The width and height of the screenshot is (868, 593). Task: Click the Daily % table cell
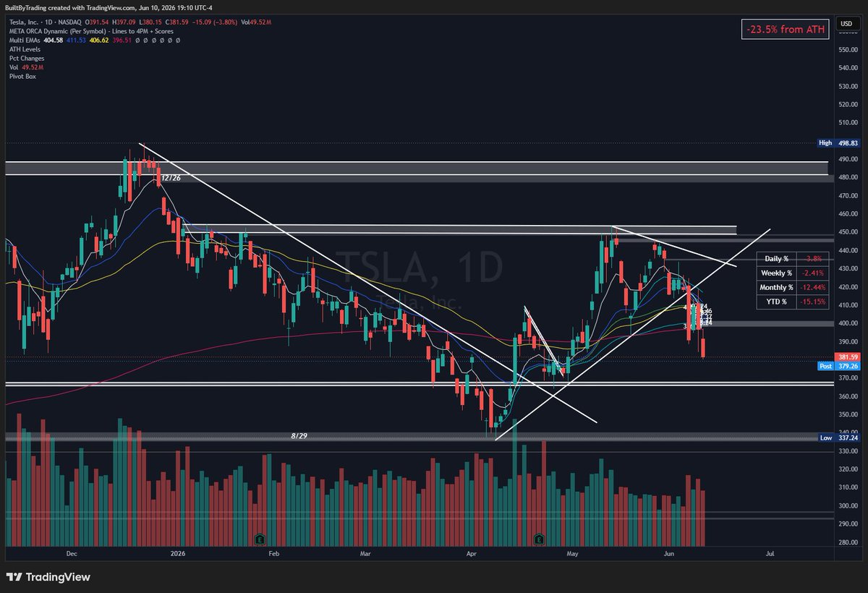[776, 259]
